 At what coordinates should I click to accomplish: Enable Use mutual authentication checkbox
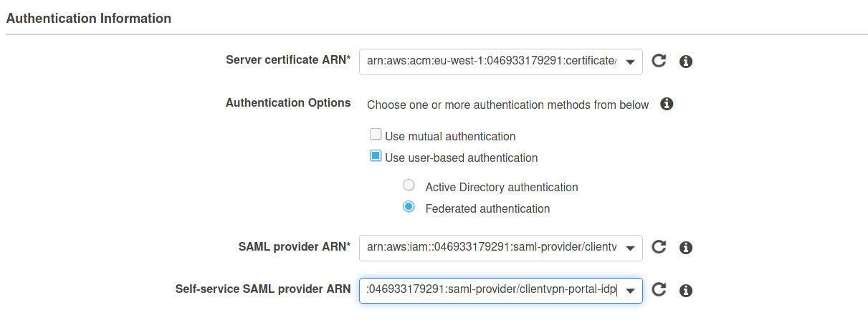point(376,135)
